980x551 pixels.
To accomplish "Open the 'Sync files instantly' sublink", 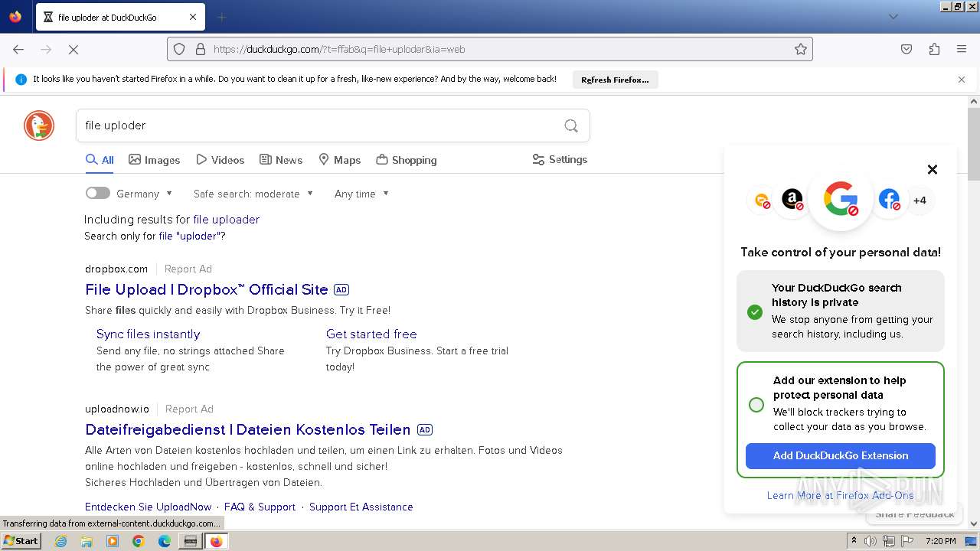I will point(148,334).
